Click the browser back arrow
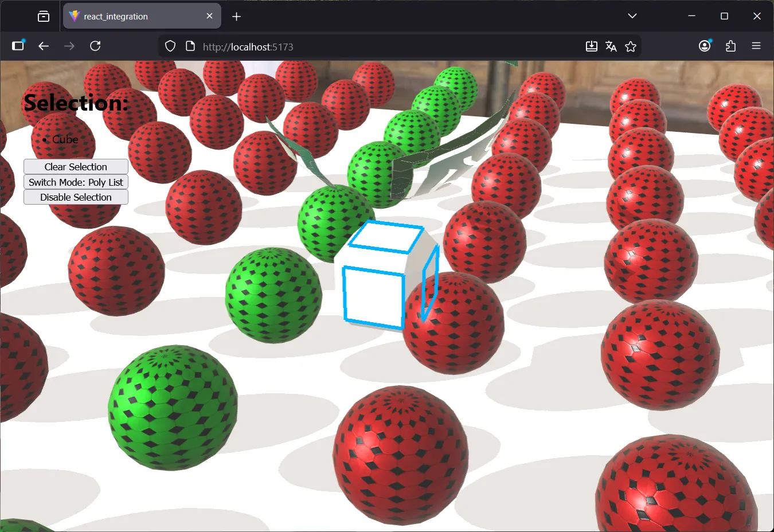The image size is (774, 532). (44, 46)
